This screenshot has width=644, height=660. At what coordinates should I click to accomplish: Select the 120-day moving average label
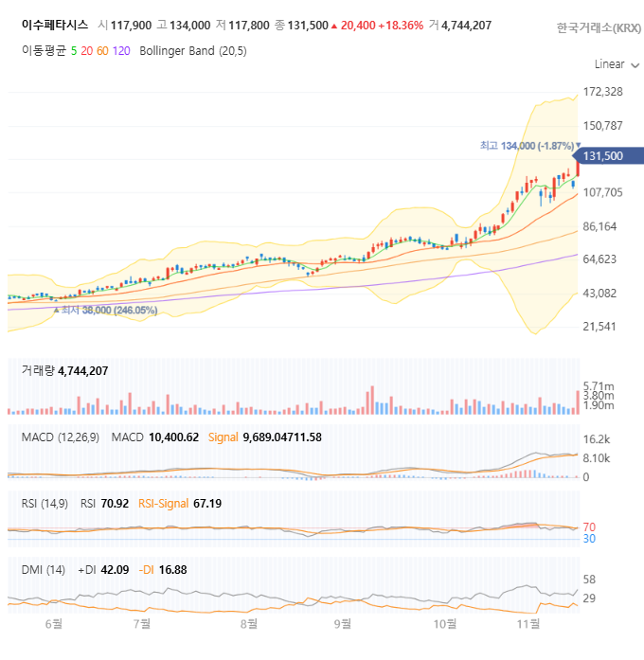(121, 51)
